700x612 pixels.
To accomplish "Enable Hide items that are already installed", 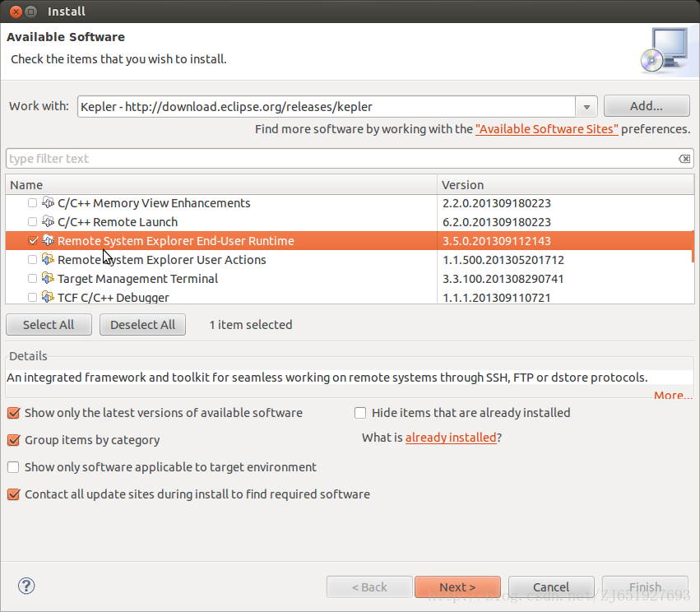I will pyautogui.click(x=360, y=413).
